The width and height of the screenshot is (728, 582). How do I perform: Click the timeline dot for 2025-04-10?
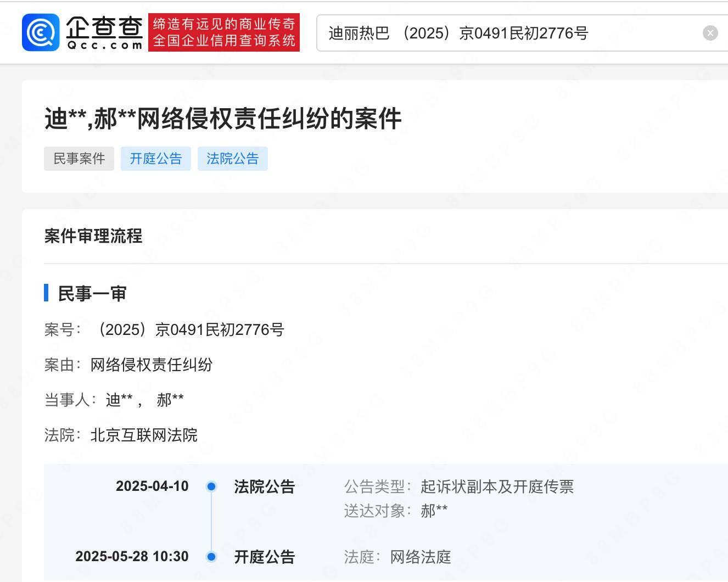pos(211,486)
